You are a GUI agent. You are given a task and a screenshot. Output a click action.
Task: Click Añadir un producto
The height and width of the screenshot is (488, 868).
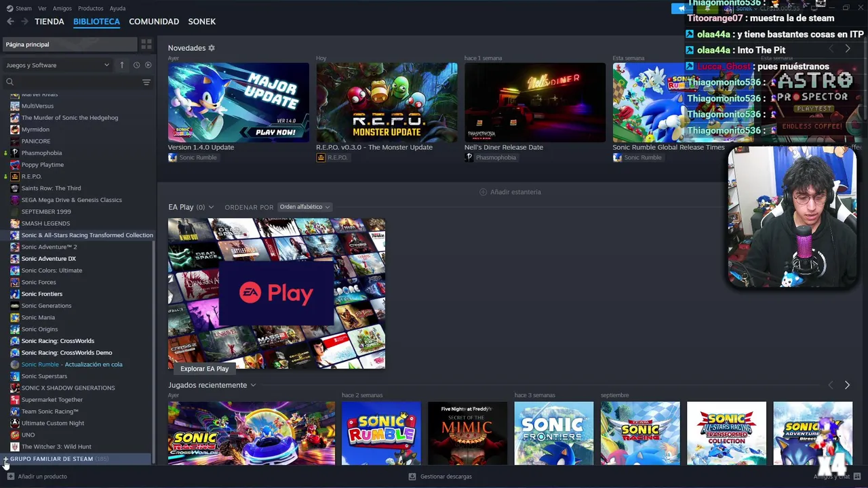(42, 476)
